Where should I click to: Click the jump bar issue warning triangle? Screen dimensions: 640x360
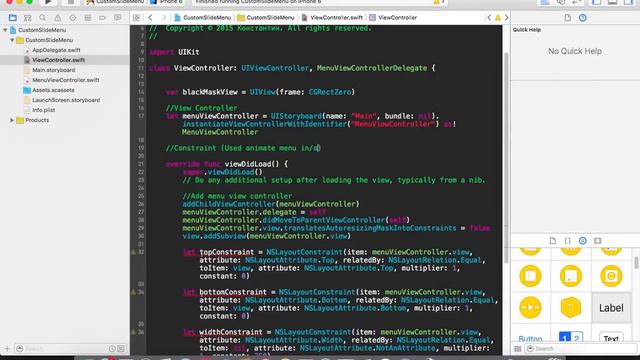pyautogui.click(x=498, y=18)
